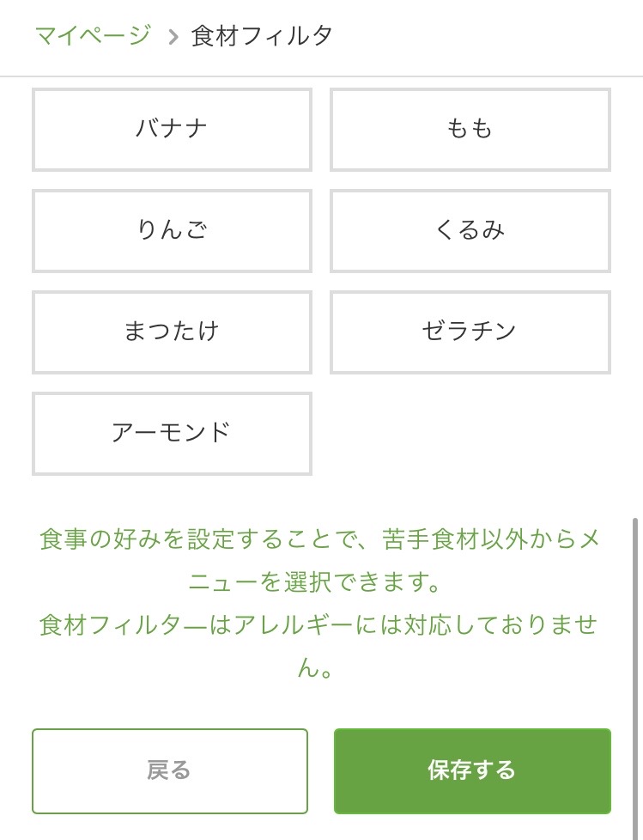The image size is (643, 840).
Task: Toggle the バナナ ingredient filter
Action: coord(172,130)
